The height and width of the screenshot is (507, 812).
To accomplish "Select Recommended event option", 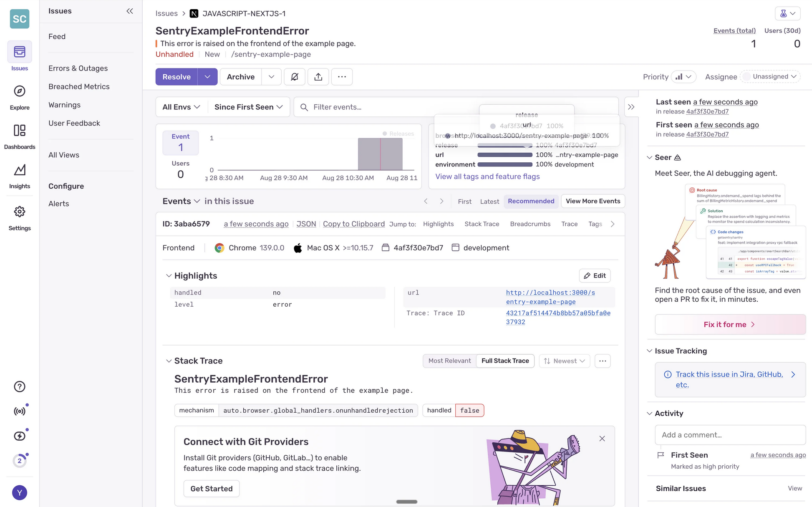I will [x=531, y=201].
